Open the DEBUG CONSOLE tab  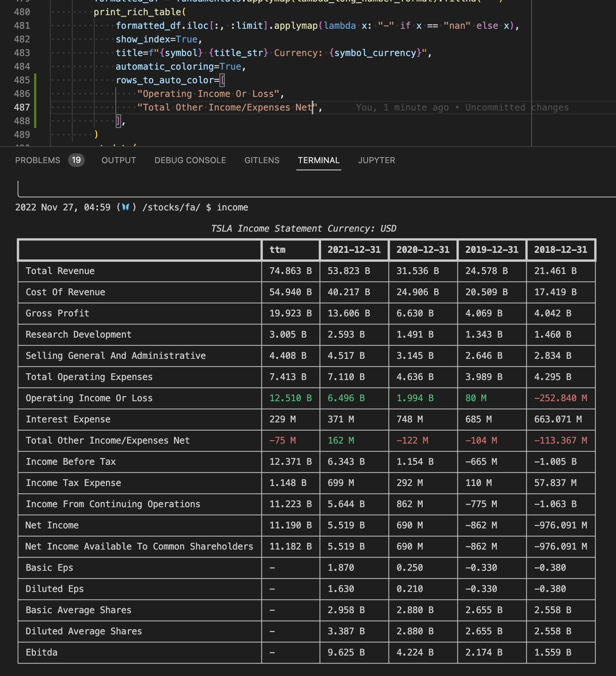click(190, 160)
